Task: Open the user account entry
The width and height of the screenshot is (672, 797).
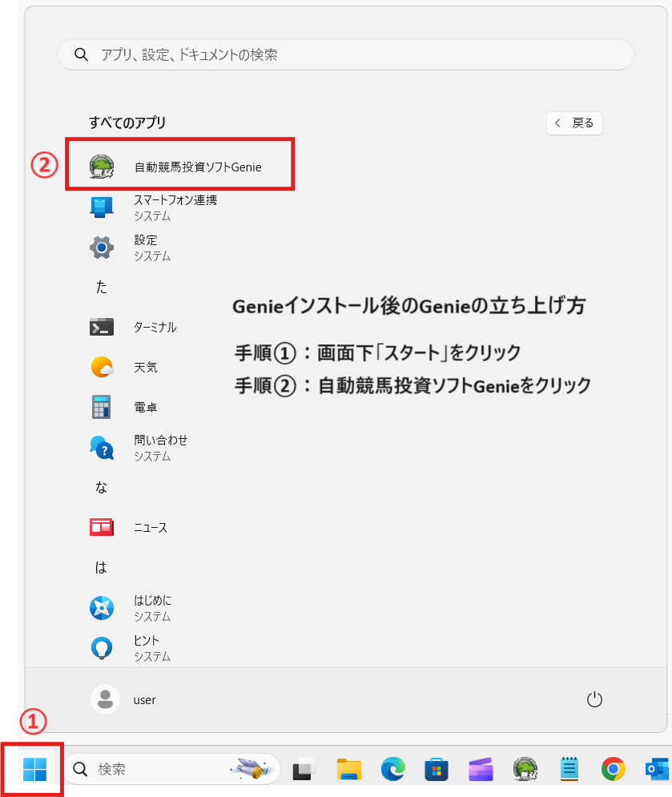Action: pyautogui.click(x=128, y=698)
